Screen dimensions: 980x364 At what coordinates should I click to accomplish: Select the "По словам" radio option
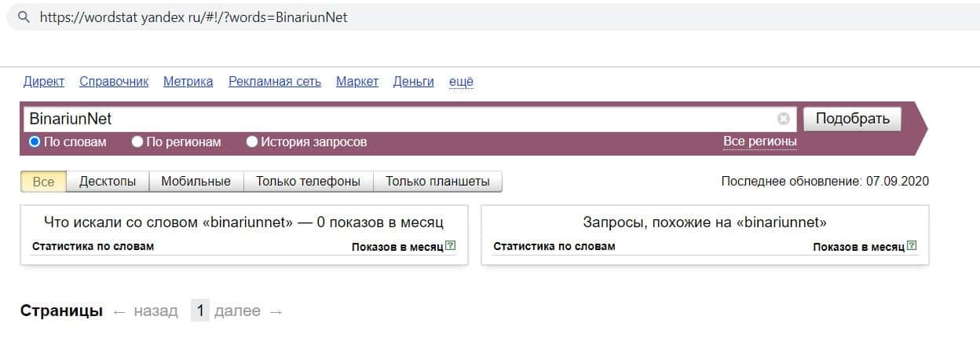(x=35, y=142)
